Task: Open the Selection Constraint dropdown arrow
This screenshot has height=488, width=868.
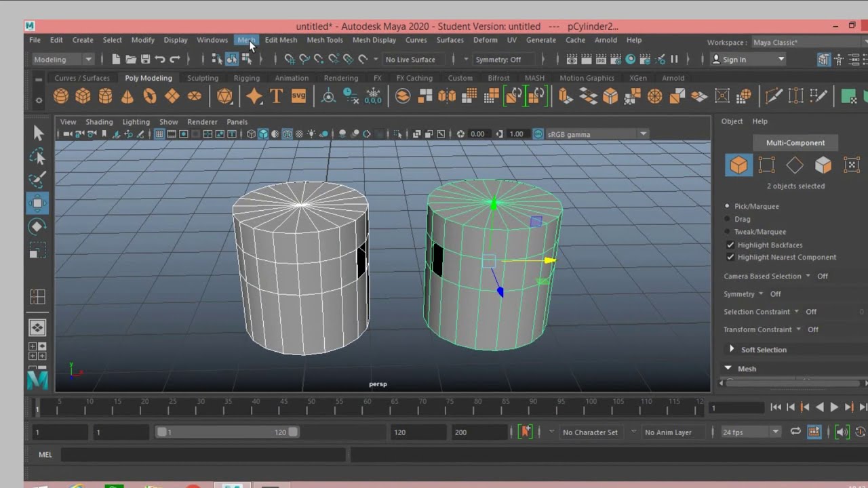Action: 796,312
